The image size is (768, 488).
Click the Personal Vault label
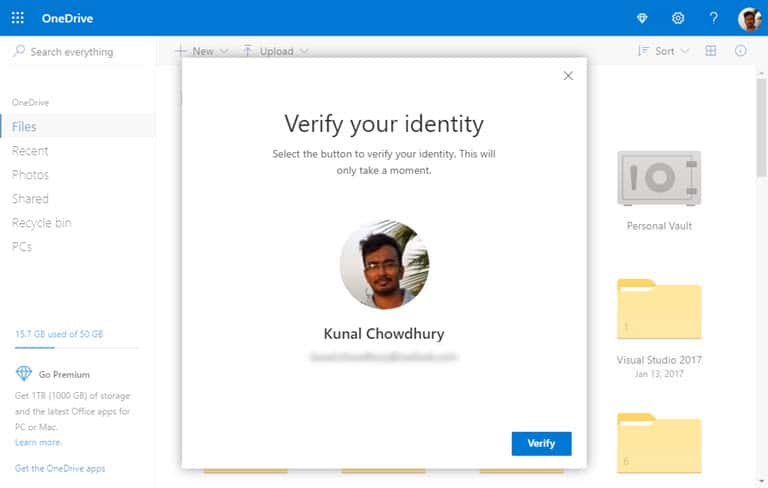[x=659, y=226]
